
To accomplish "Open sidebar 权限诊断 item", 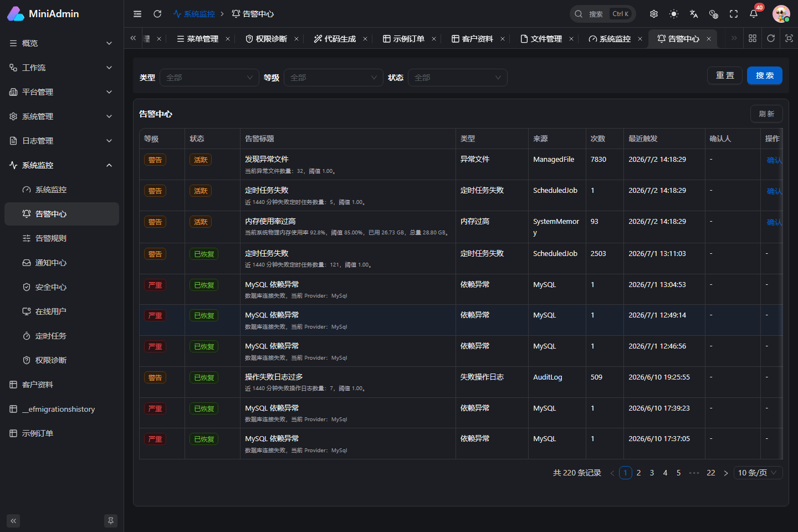I will tap(62, 360).
